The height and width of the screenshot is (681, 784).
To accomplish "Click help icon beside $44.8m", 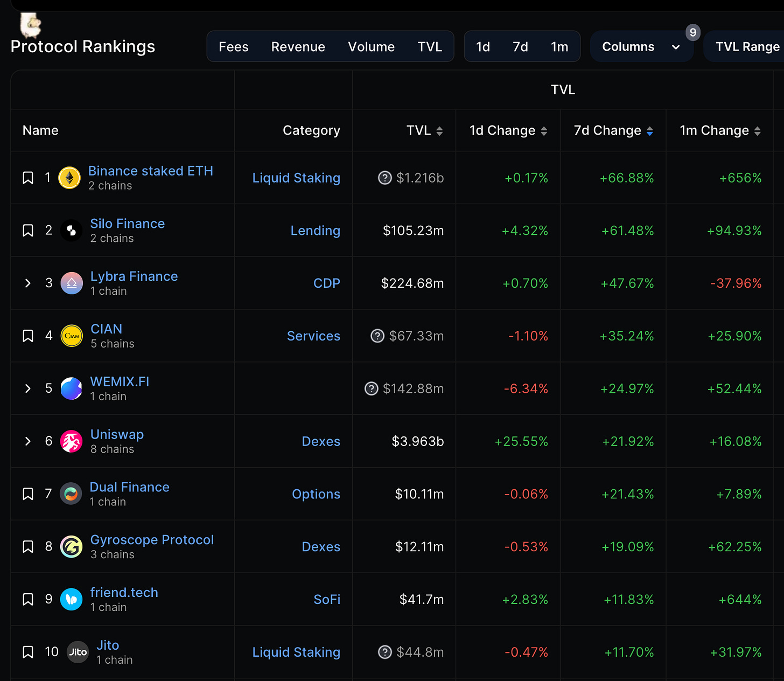I will coord(385,652).
